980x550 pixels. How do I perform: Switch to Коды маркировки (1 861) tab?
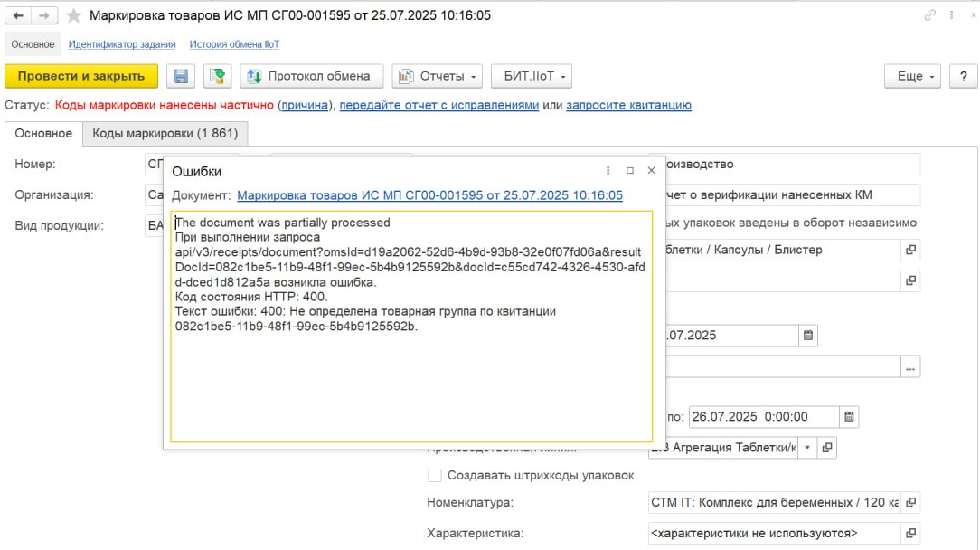tap(165, 133)
